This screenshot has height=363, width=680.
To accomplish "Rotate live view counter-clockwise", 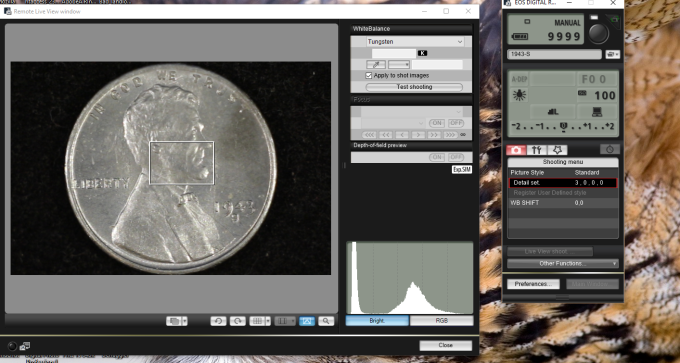I will click(219, 321).
